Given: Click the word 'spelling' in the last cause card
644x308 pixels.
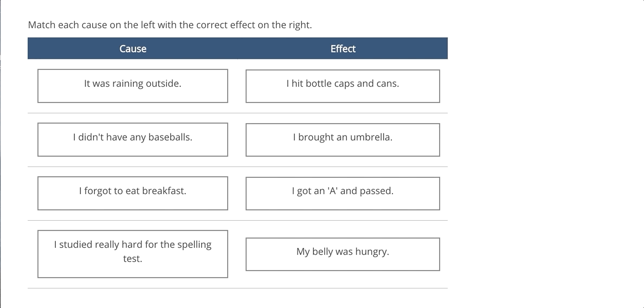Looking at the screenshot, I should click(194, 245).
